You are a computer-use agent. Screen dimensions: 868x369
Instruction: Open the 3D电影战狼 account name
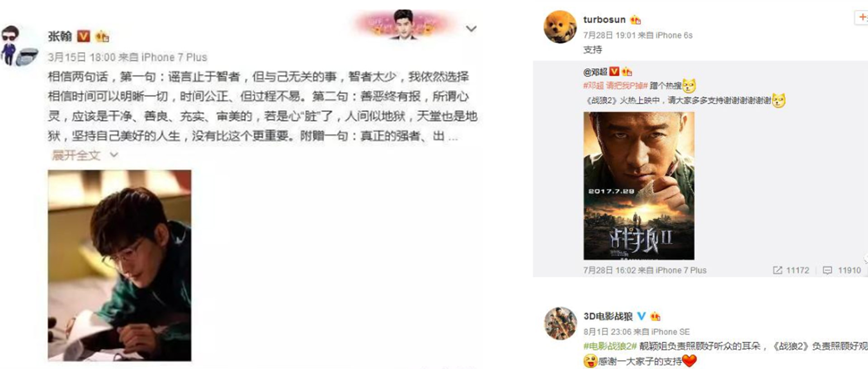click(608, 316)
